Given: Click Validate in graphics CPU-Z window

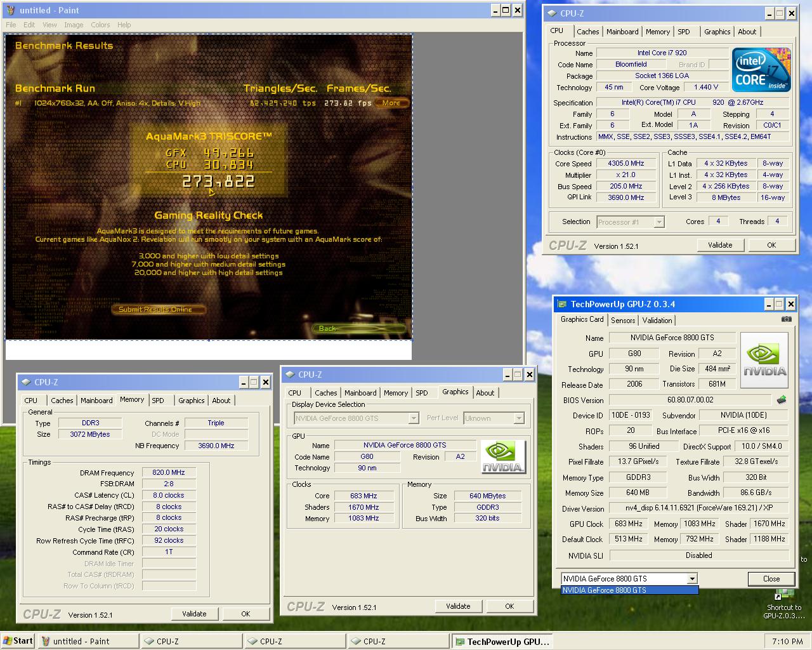Looking at the screenshot, I should pos(458,606).
